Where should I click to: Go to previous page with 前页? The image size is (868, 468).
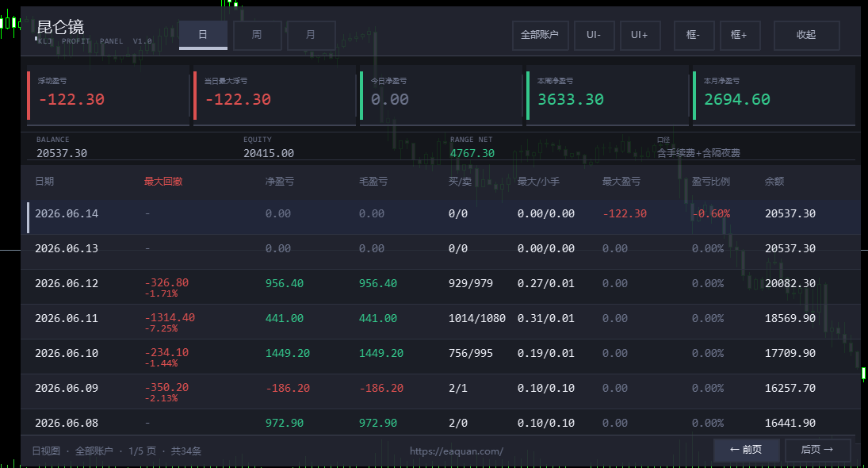point(746,450)
